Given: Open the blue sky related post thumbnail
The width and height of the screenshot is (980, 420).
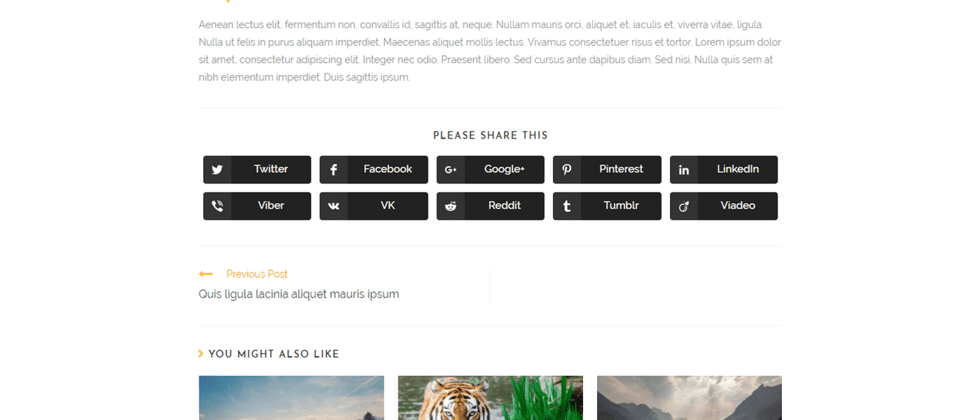Looking at the screenshot, I should [x=291, y=398].
